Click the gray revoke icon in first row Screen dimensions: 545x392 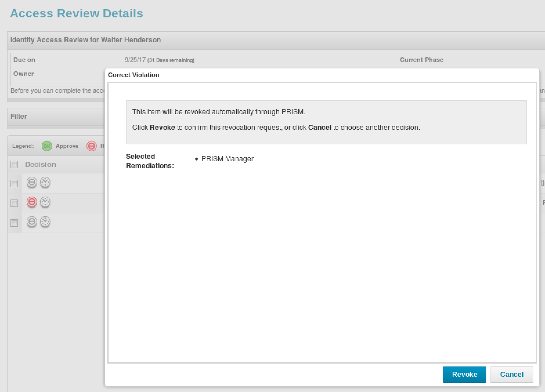pos(32,182)
